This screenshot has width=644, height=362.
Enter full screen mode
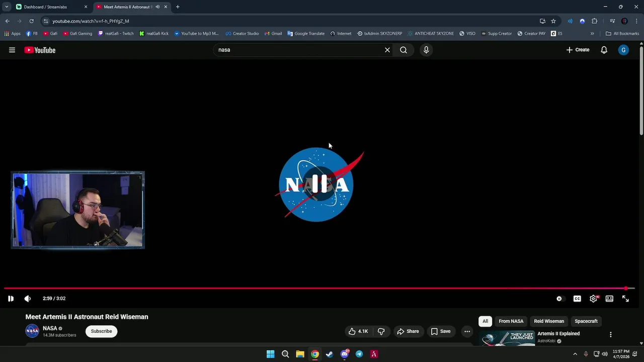point(625,299)
